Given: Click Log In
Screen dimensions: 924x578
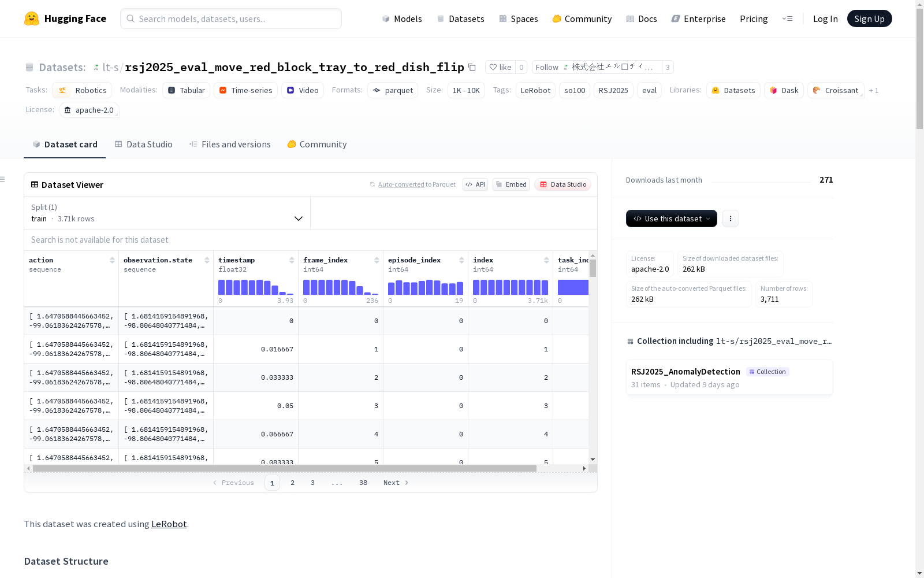Looking at the screenshot, I should pos(825,18).
